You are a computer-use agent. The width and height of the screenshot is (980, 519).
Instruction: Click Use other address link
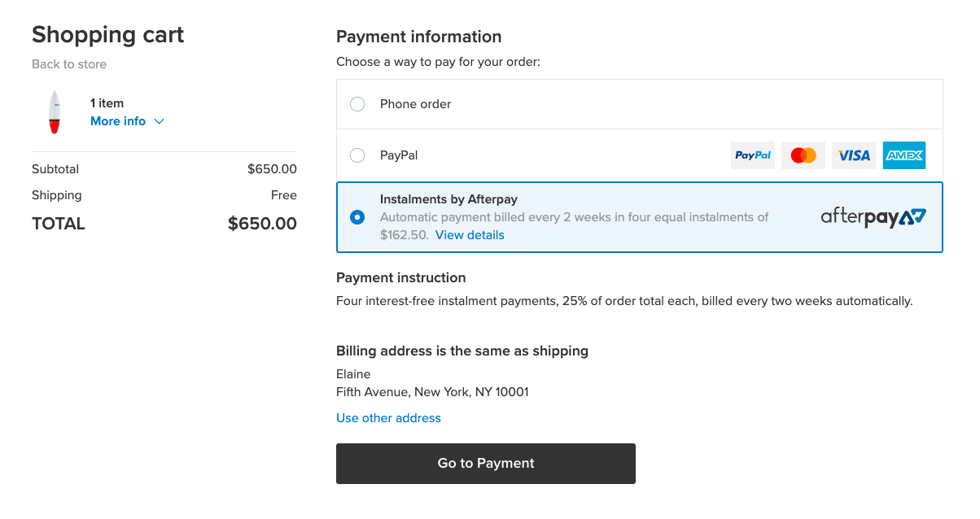click(388, 418)
